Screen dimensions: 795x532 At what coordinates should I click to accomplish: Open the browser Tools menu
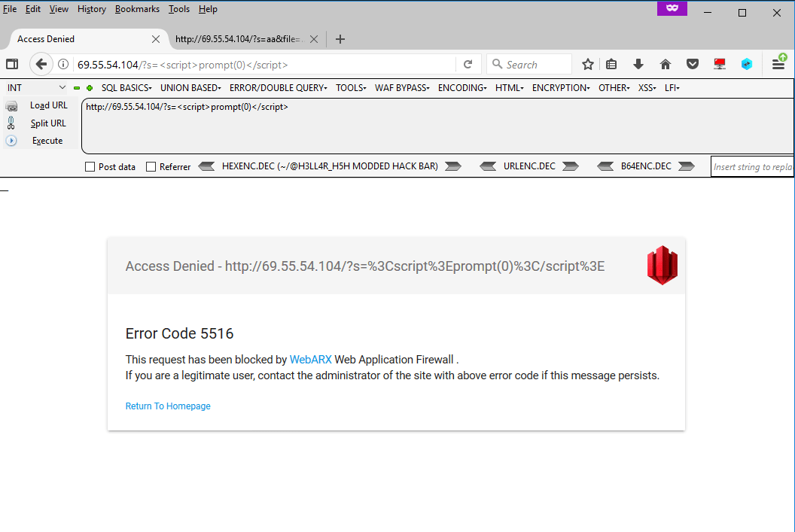(x=179, y=9)
